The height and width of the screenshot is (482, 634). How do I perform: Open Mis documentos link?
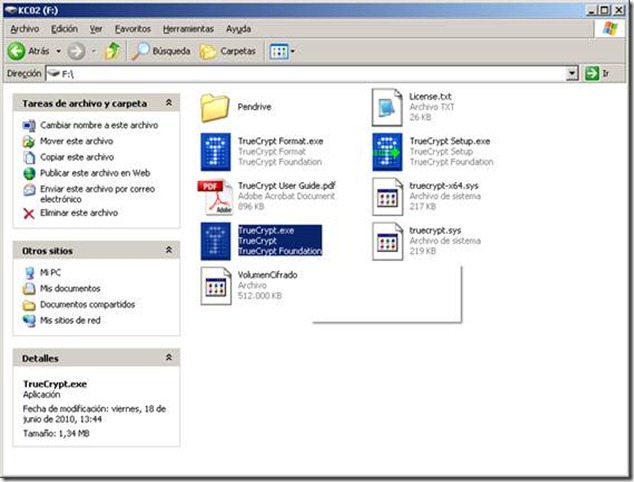pos(70,288)
